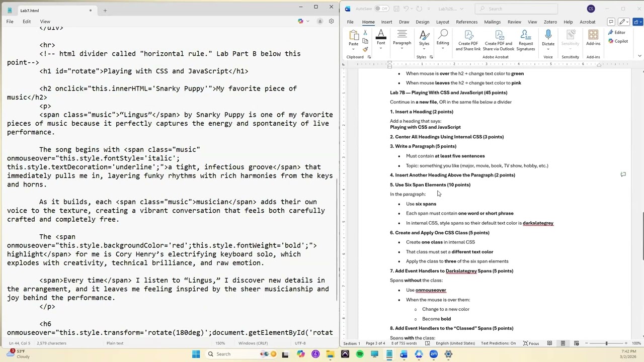
Task: Save the Word document with the floppy icon
Action: [396, 9]
